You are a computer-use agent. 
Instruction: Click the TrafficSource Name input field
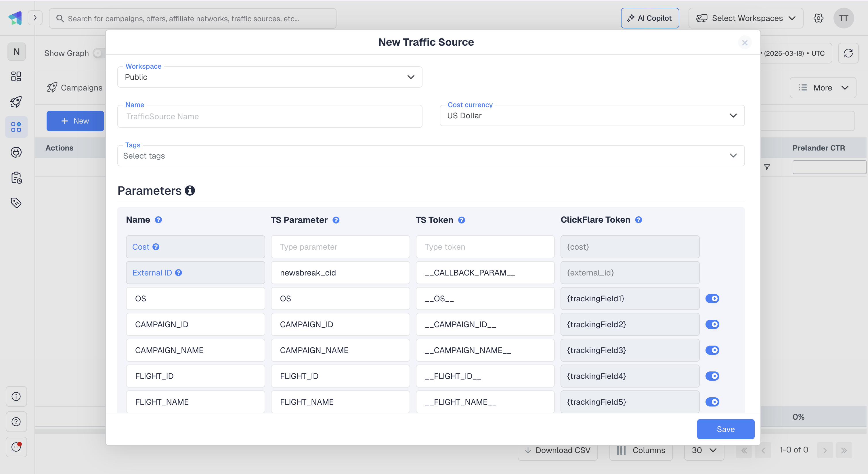pyautogui.click(x=269, y=116)
